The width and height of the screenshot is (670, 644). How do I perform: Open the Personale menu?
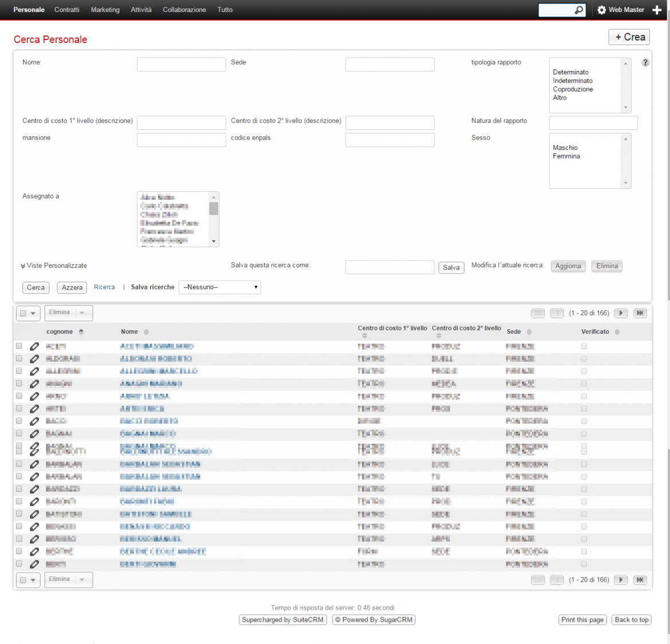click(29, 10)
